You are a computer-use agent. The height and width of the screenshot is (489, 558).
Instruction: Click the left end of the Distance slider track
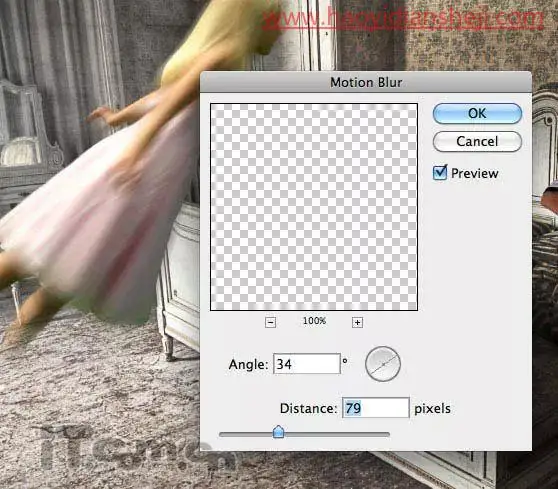point(222,435)
